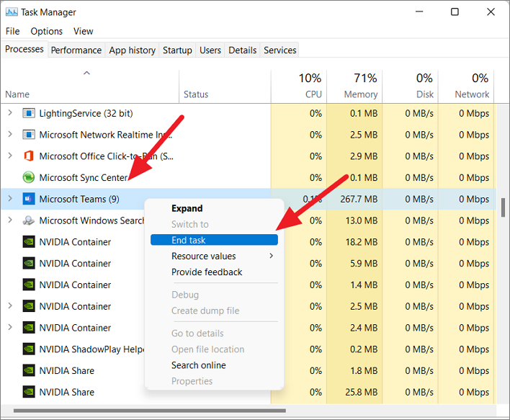Switch to the Details tab
The width and height of the screenshot is (510, 420).
pyautogui.click(x=242, y=50)
